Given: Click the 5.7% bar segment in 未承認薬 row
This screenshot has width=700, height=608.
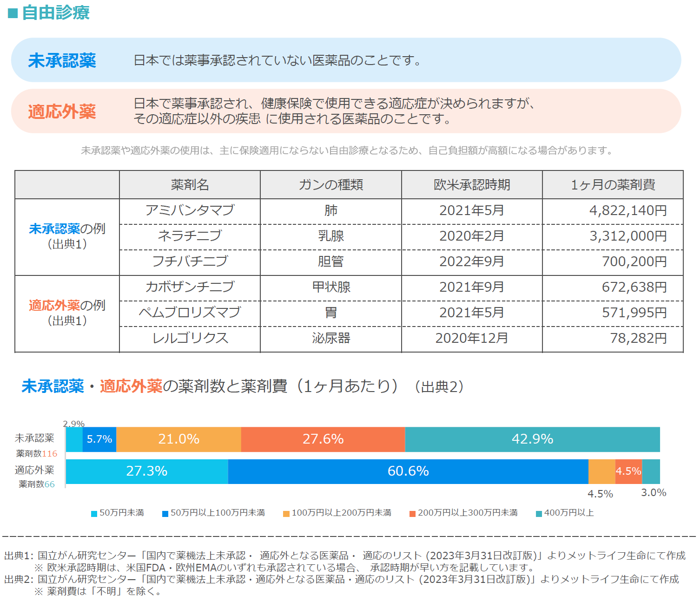Looking at the screenshot, I should pyautogui.click(x=99, y=439).
